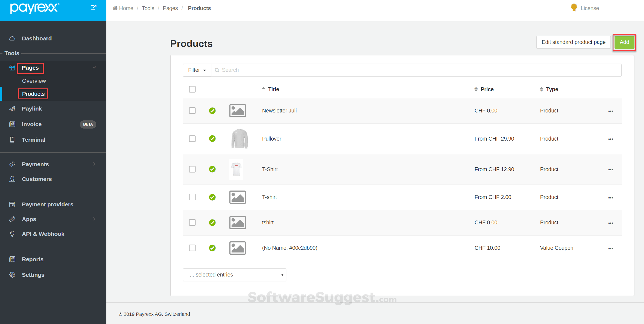
Task: Expand the Apps submenu chevron
Action: 94,219
